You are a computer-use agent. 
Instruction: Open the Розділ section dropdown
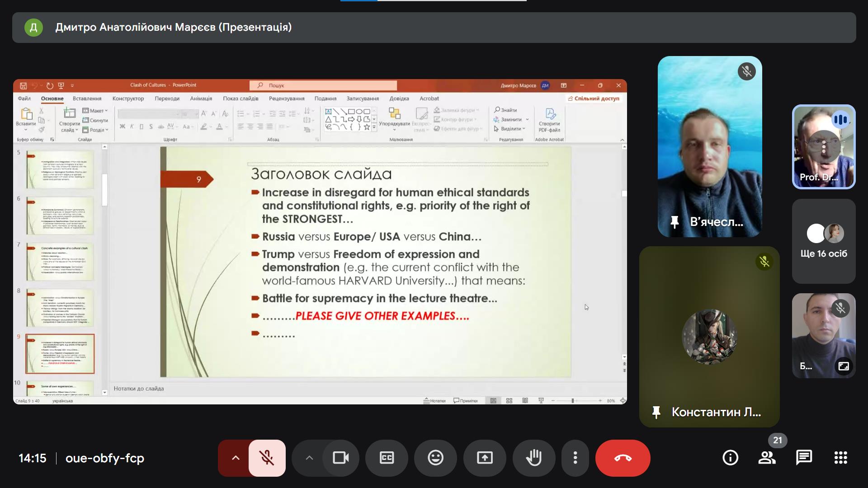point(95,130)
